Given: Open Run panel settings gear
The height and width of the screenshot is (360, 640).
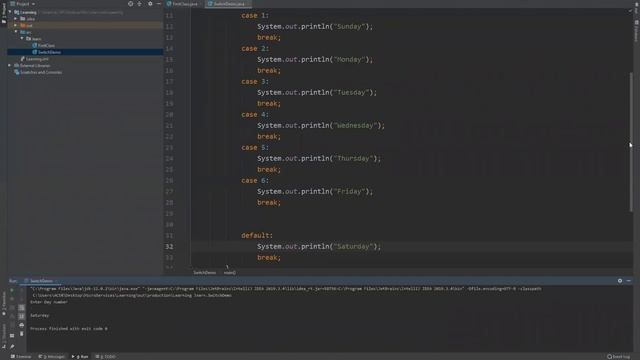Looking at the screenshot, I should [x=620, y=281].
